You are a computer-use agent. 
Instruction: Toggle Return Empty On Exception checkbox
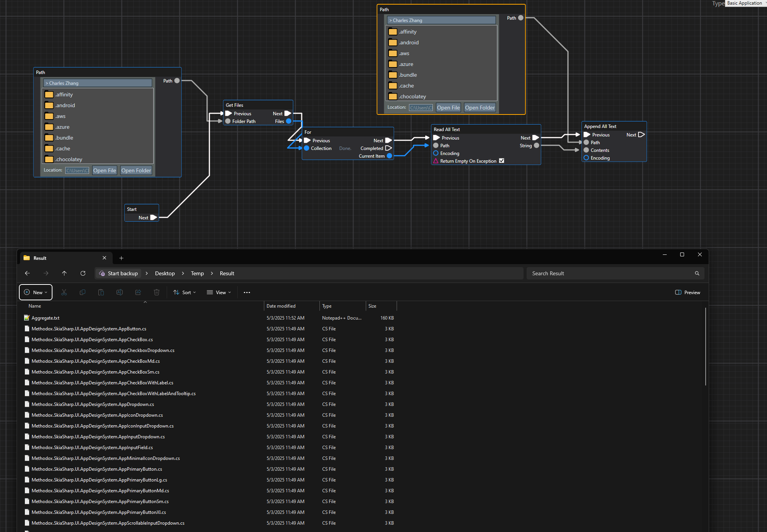click(x=502, y=161)
